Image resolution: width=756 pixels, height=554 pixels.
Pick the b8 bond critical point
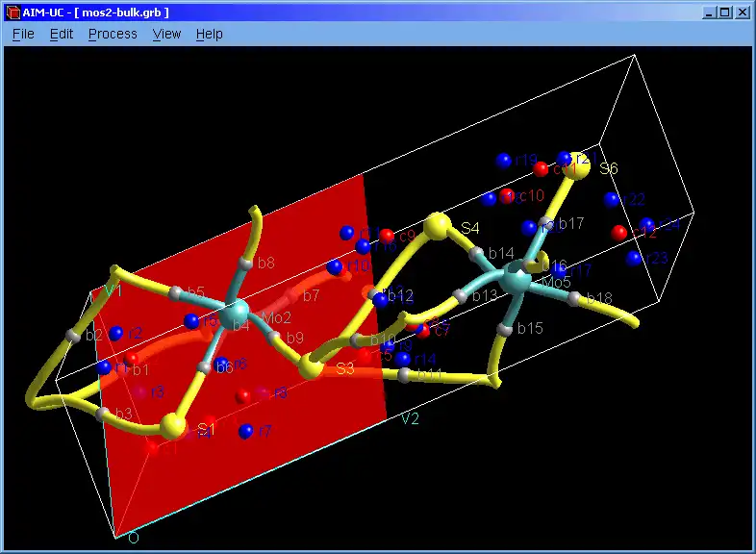click(246, 264)
